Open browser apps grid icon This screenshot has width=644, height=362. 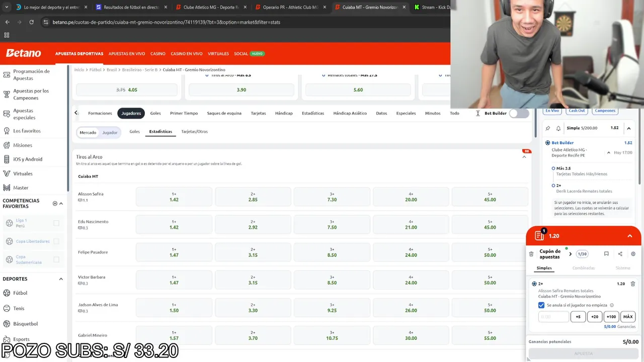(x=7, y=35)
